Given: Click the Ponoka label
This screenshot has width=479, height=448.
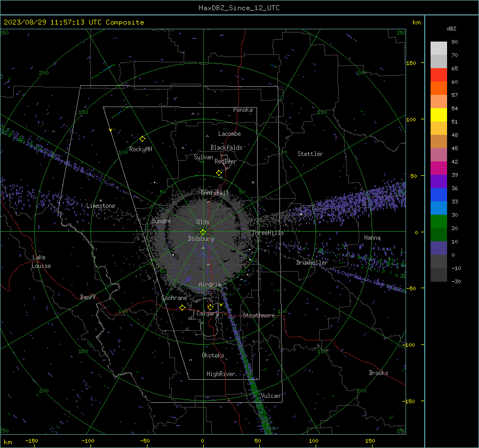Looking at the screenshot, I should pyautogui.click(x=243, y=110).
